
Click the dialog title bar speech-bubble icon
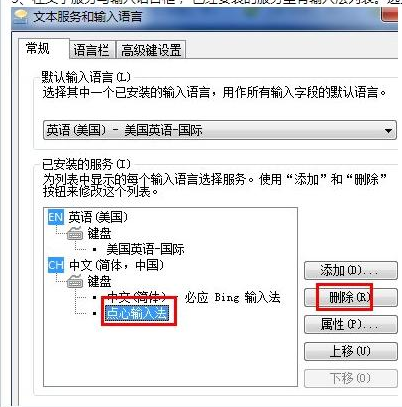click(20, 17)
